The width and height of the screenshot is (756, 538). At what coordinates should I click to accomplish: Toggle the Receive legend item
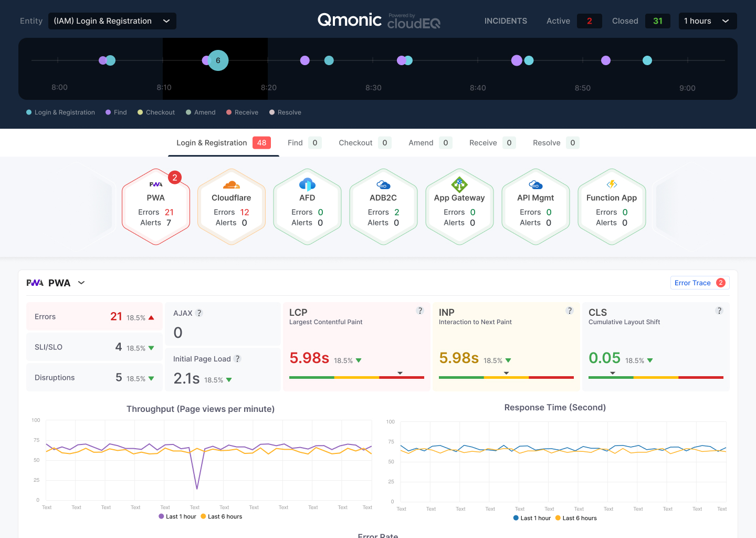pos(242,112)
